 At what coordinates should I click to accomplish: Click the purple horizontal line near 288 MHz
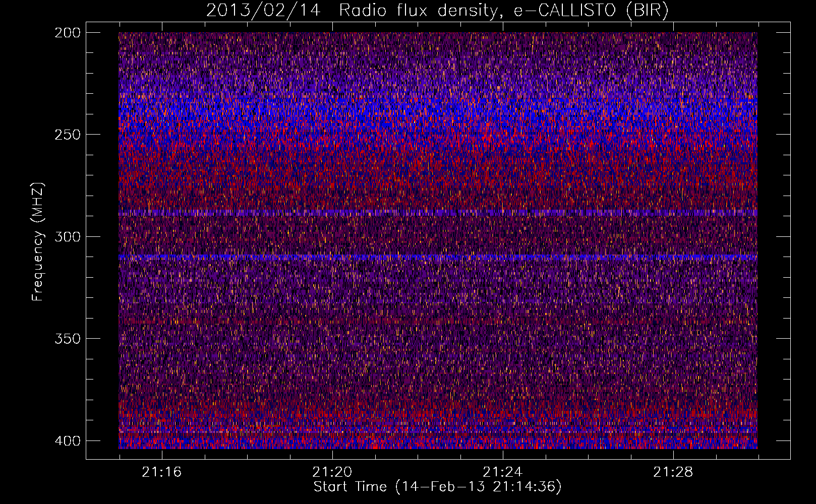[438, 213]
